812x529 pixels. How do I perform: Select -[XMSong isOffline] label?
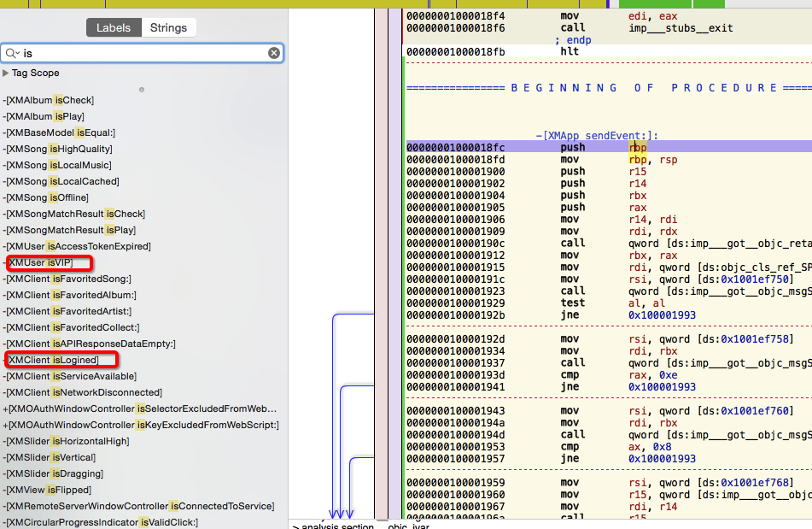(x=45, y=197)
